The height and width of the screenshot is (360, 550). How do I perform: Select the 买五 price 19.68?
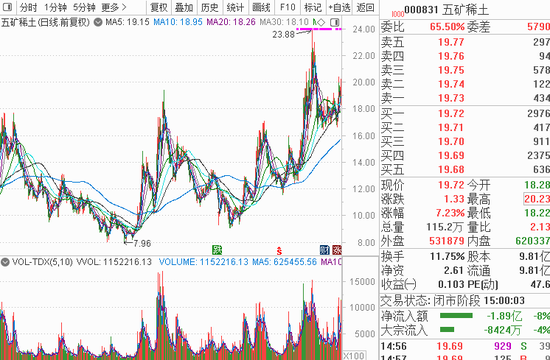point(451,169)
